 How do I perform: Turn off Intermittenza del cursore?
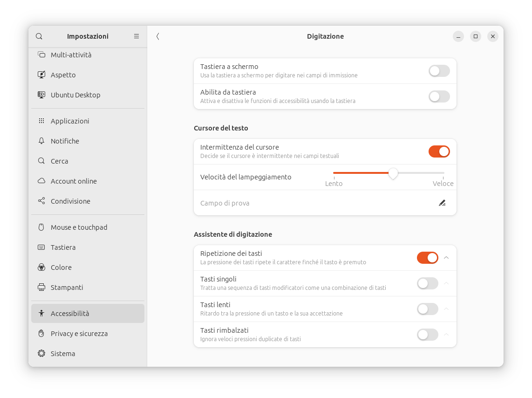tap(439, 151)
